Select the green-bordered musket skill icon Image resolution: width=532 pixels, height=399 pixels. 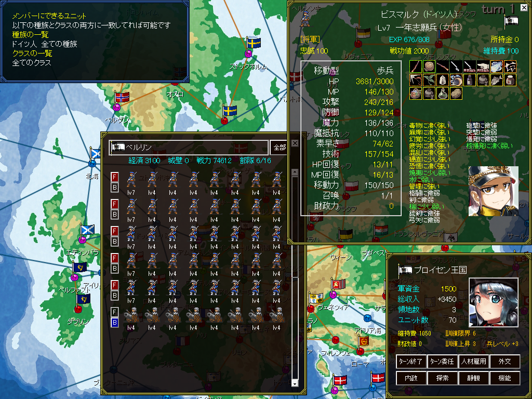point(416,66)
